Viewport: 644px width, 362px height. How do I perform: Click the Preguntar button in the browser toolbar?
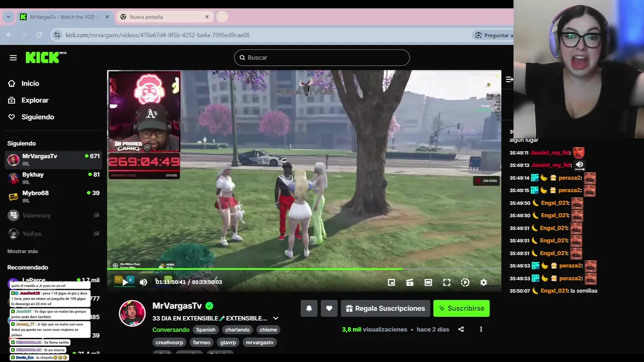[x=493, y=35]
